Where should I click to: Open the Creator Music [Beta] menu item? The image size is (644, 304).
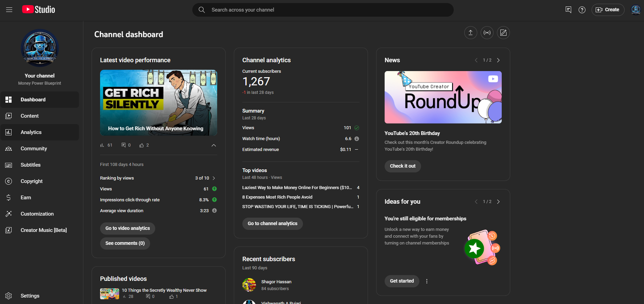click(x=40, y=230)
